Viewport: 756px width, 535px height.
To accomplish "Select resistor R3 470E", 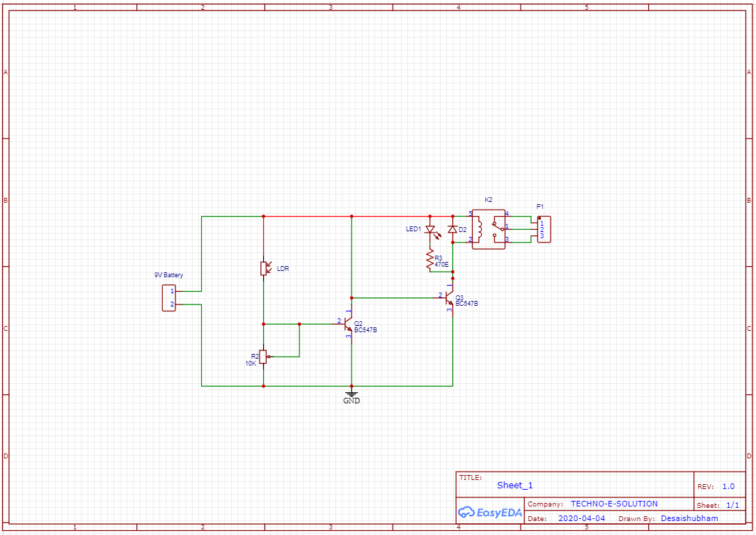I will coord(430,258).
